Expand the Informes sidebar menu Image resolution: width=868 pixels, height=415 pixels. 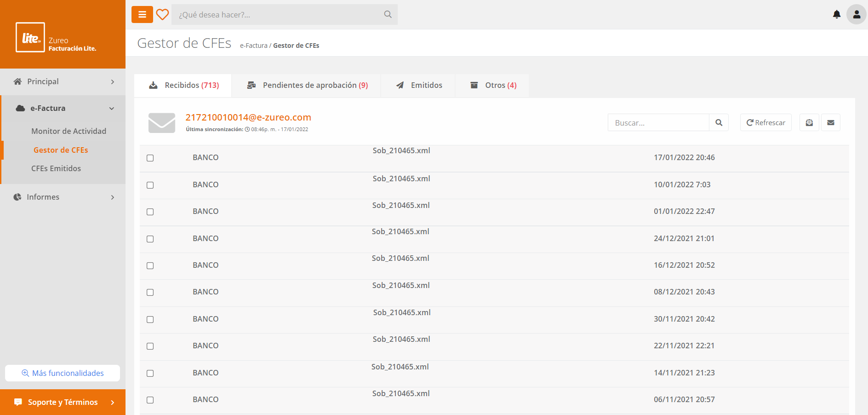point(63,197)
